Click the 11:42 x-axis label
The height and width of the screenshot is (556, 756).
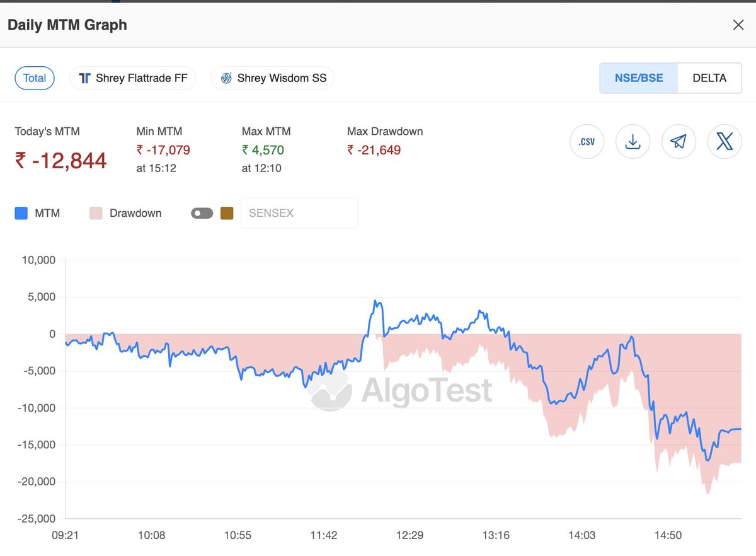(324, 536)
